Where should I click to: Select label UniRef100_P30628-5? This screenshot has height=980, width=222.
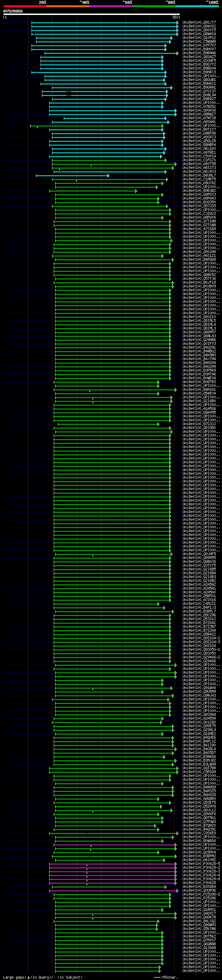click(x=201, y=864)
